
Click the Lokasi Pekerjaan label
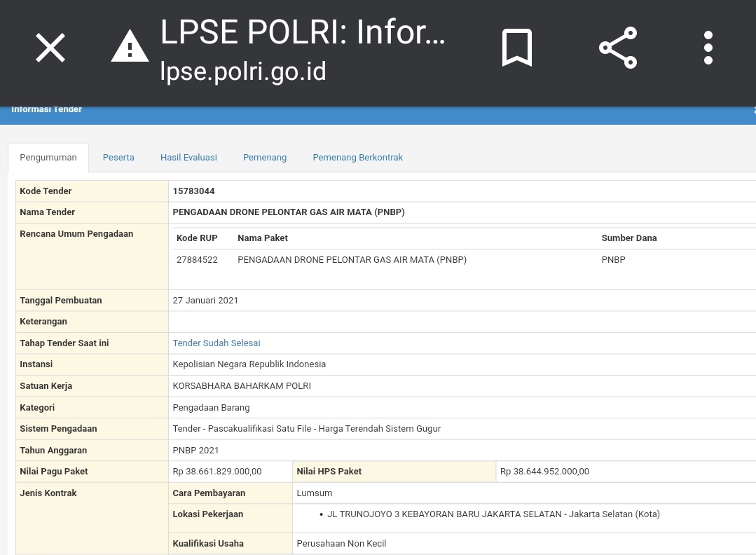click(208, 514)
